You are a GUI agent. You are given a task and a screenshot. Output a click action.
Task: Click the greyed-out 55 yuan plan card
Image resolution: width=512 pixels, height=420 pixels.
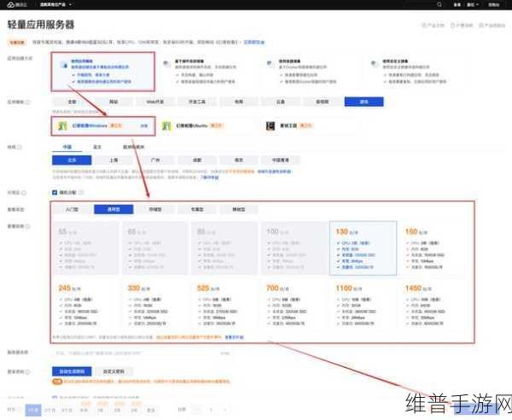86,248
